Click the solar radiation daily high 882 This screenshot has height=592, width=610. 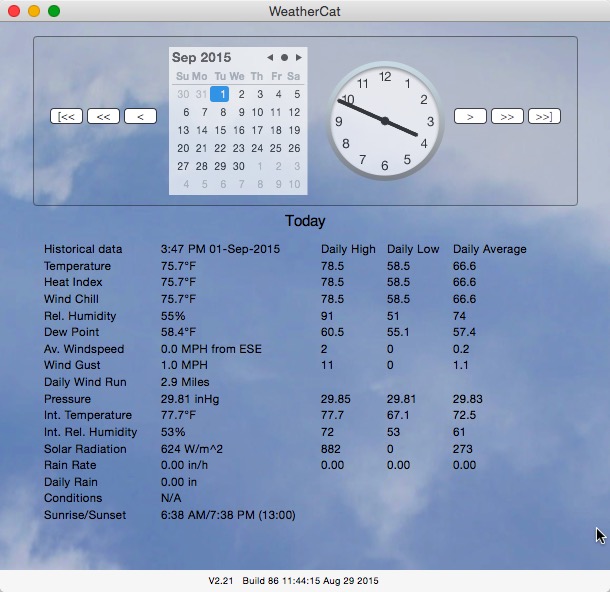point(330,449)
